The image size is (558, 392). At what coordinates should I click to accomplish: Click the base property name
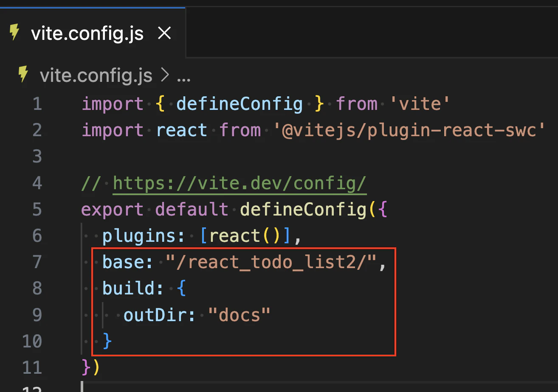coord(123,262)
